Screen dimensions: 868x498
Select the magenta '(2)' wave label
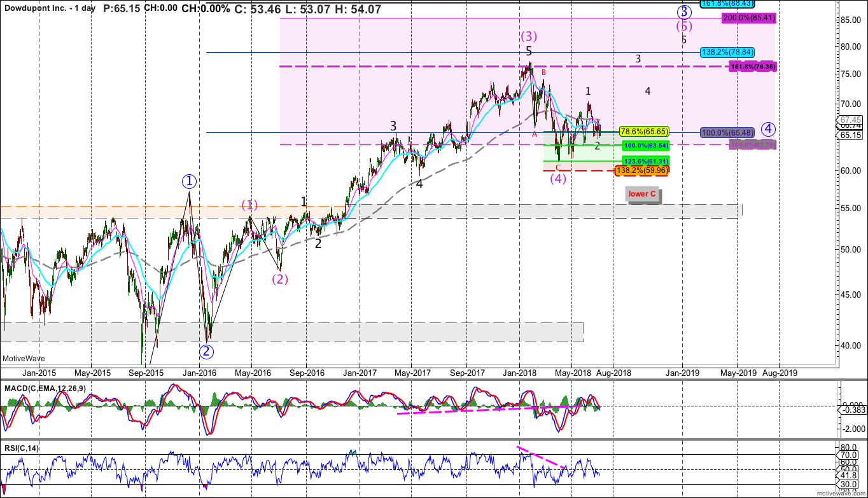tap(279, 279)
